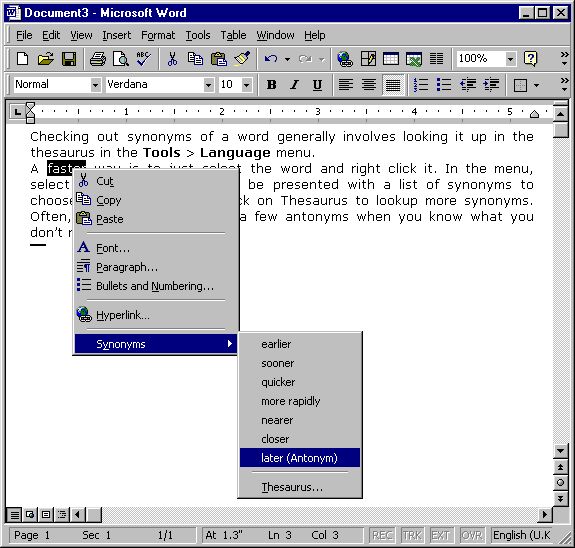Toggle OVR overtype mode indicator

[x=472, y=536]
